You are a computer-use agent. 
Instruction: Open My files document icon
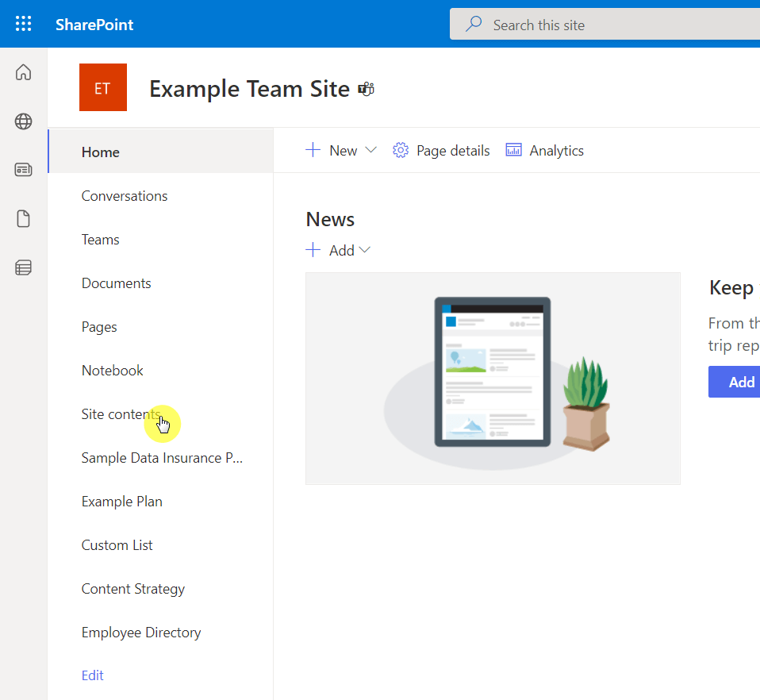[23, 218]
